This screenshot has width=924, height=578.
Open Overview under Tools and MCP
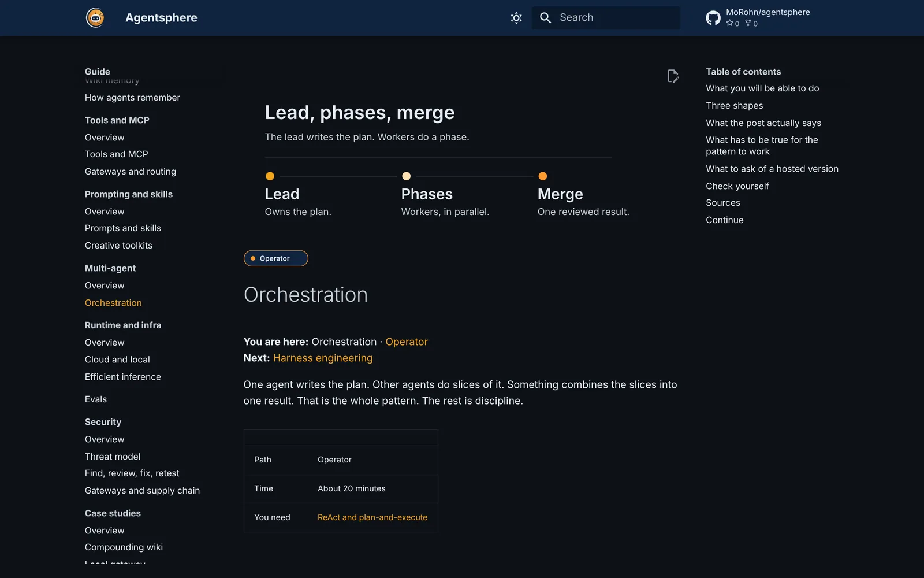click(x=105, y=138)
